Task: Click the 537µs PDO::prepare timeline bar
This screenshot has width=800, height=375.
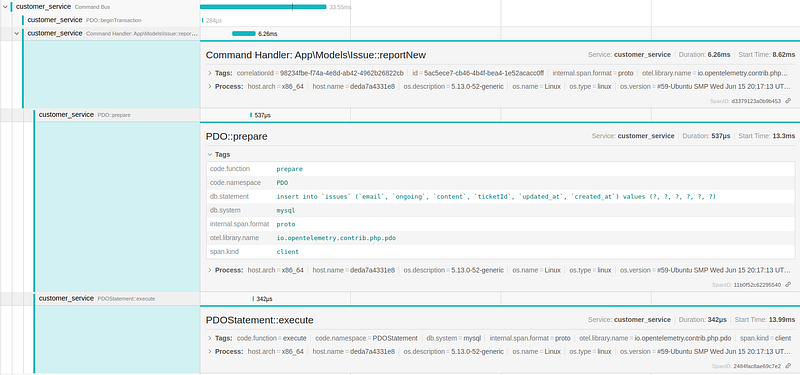Action: [x=251, y=115]
